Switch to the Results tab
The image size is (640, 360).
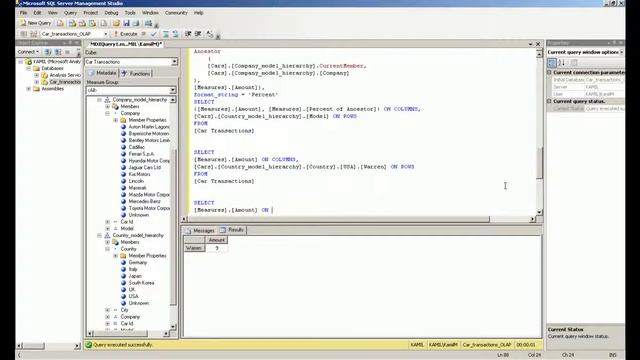pyautogui.click(x=232, y=230)
